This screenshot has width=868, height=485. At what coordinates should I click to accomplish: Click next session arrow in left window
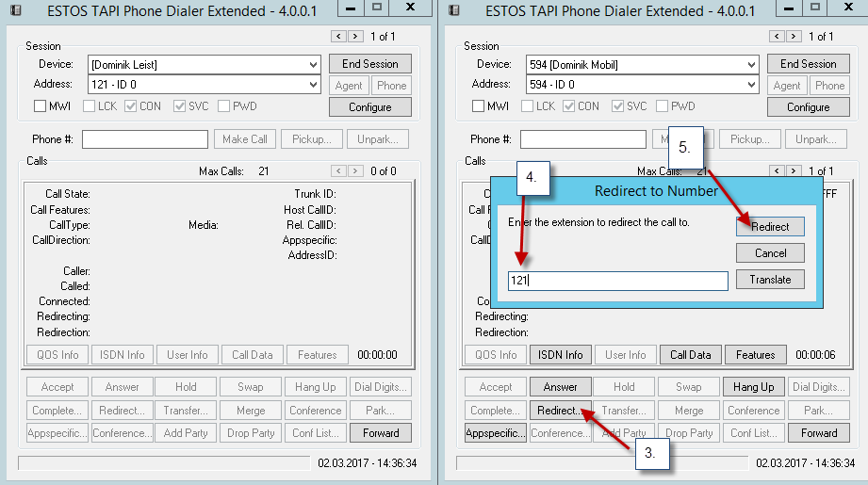point(355,36)
